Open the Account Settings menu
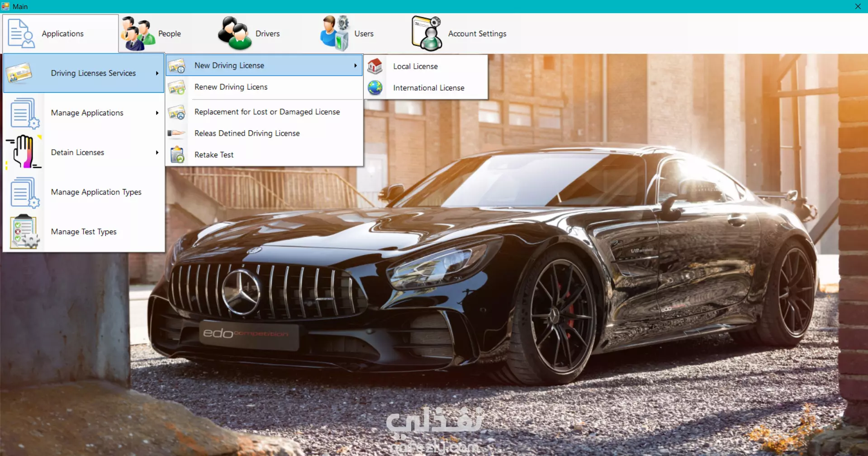This screenshot has width=868, height=456. tap(460, 33)
